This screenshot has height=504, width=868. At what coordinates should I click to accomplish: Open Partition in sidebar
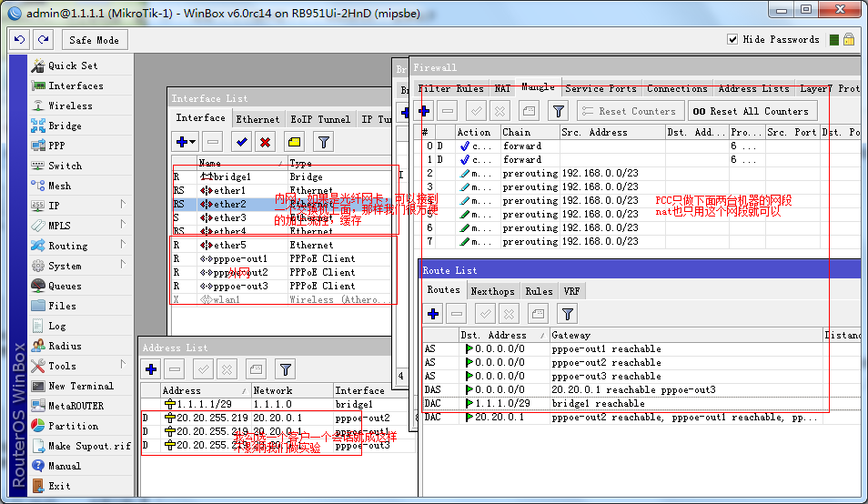tap(73, 426)
